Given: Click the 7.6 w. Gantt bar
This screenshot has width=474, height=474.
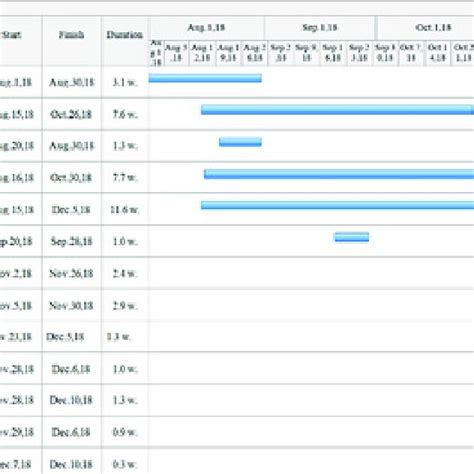Looking at the screenshot, I should 337,110.
